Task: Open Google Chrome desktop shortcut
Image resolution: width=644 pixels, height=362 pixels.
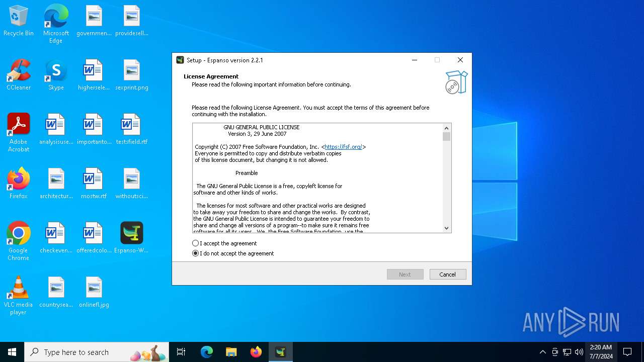Action: pos(19,241)
